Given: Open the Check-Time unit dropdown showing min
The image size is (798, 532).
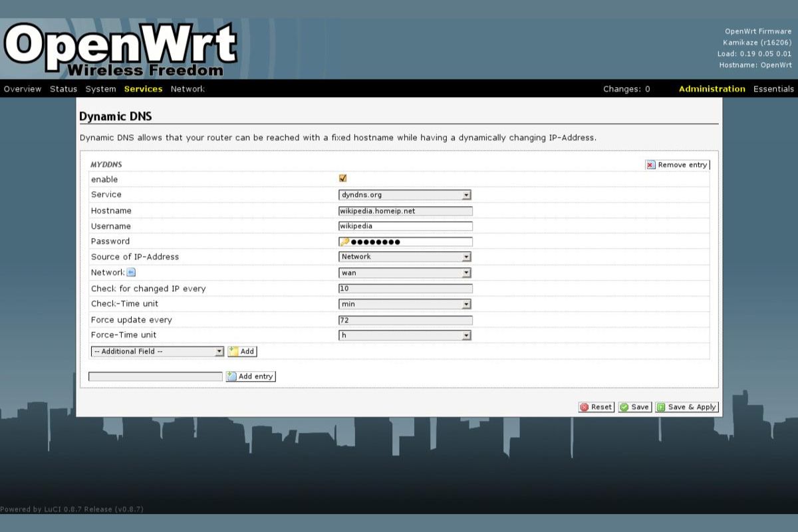Looking at the screenshot, I should point(405,304).
